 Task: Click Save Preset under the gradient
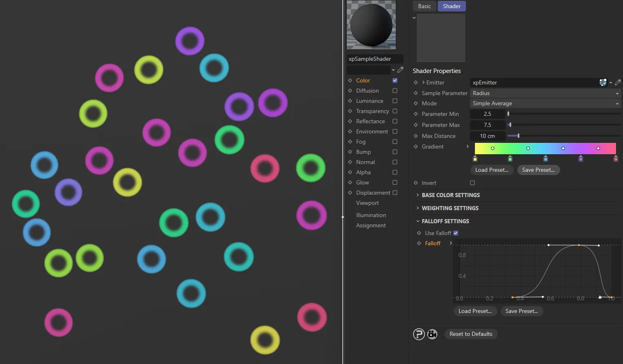[538, 170]
